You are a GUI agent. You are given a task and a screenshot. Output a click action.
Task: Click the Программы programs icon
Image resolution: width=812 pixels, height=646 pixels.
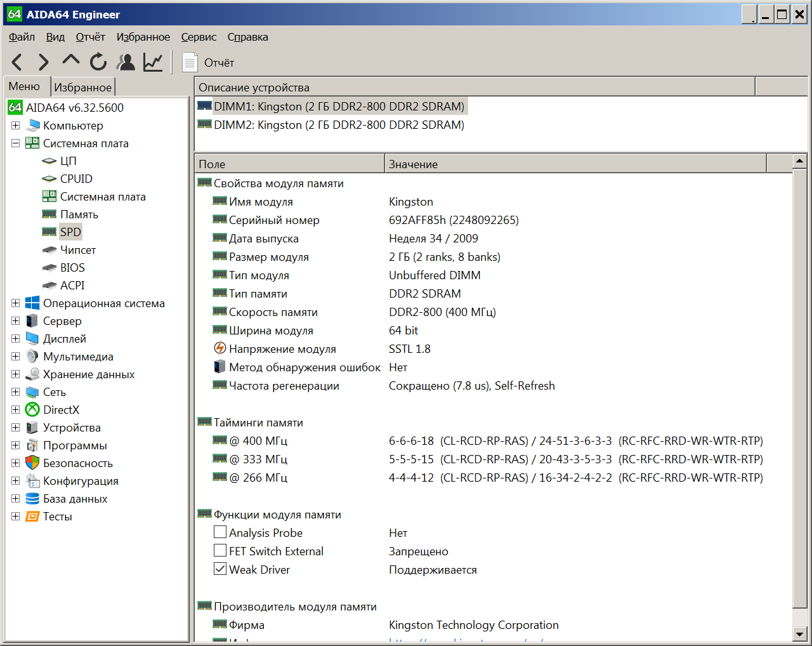pyautogui.click(x=32, y=445)
